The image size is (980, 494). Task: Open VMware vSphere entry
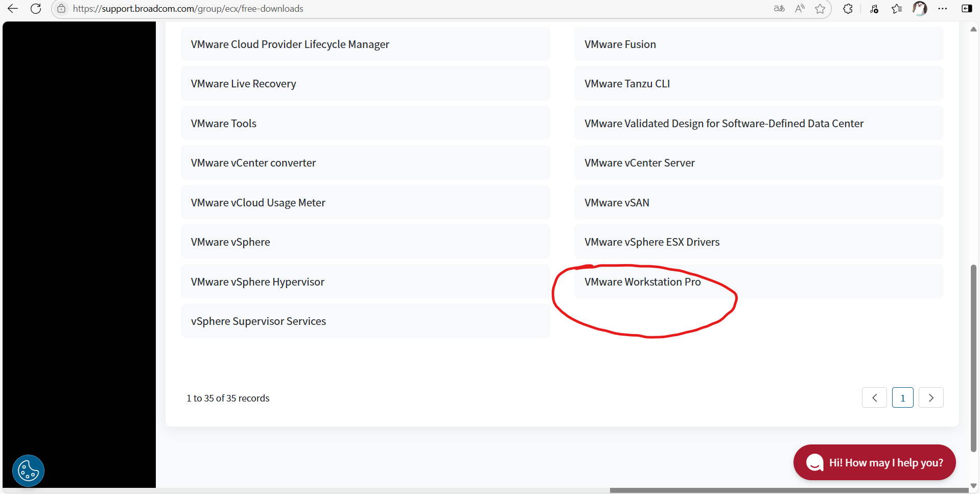point(365,242)
